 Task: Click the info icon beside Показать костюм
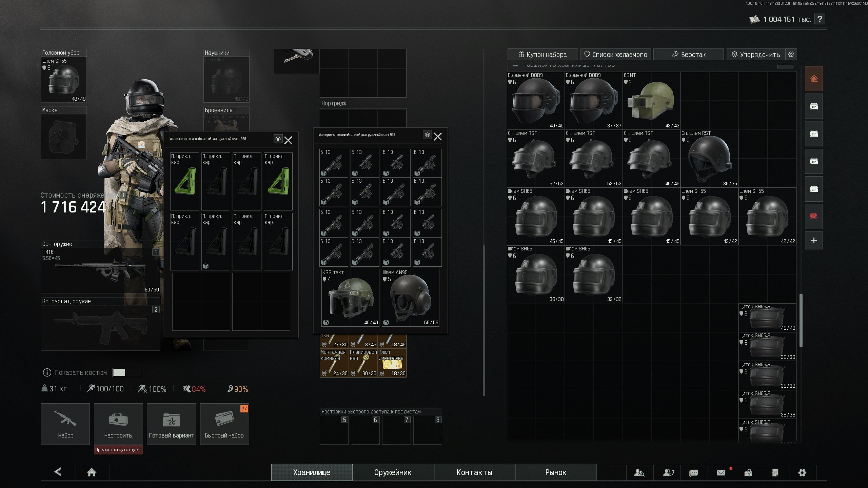point(47,372)
